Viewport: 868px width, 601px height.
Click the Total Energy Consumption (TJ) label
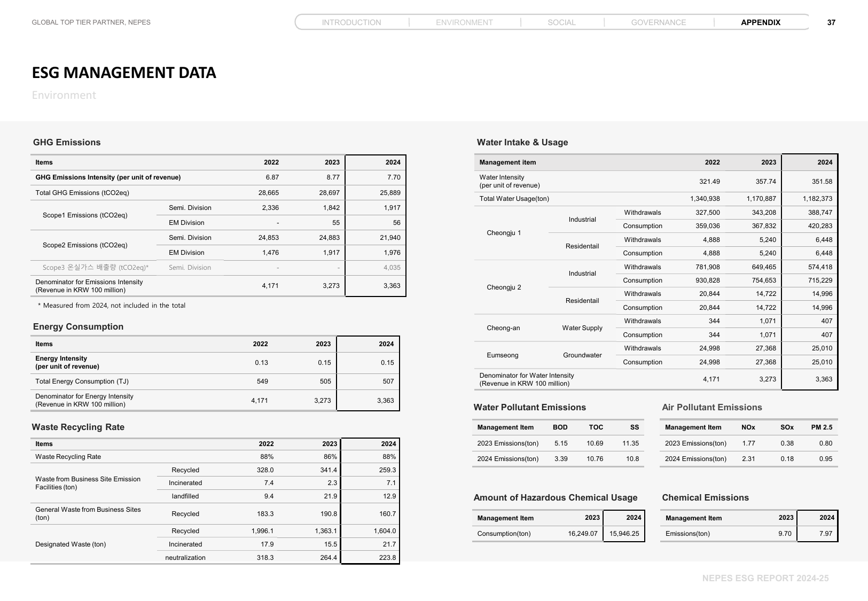tap(82, 381)
